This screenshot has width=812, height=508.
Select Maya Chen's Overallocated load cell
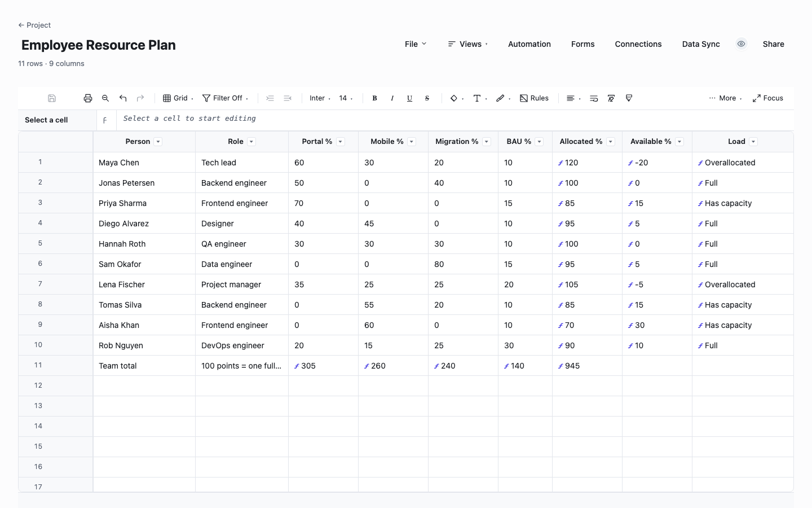pyautogui.click(x=743, y=163)
